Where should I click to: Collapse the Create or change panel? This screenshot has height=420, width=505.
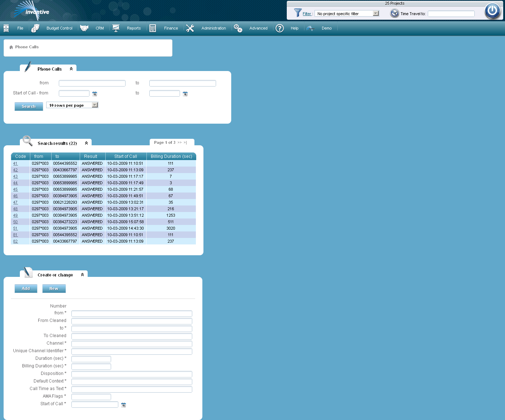tap(82, 275)
